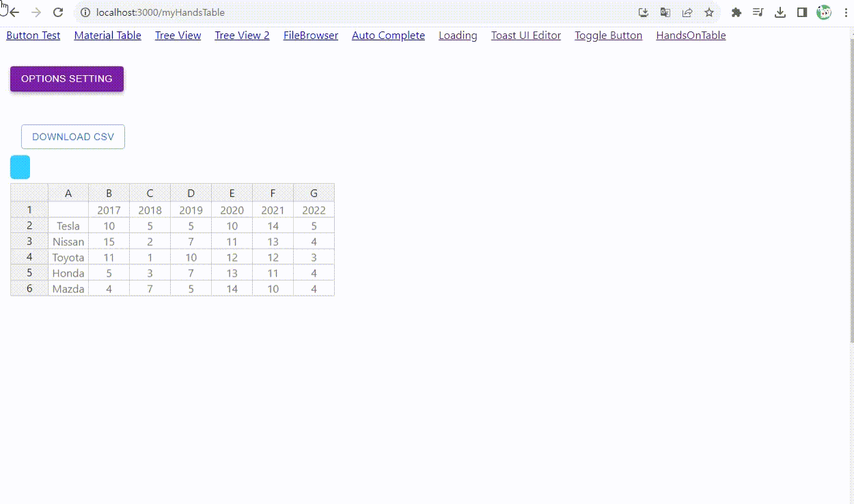Open the HandsOnTable link

point(691,36)
